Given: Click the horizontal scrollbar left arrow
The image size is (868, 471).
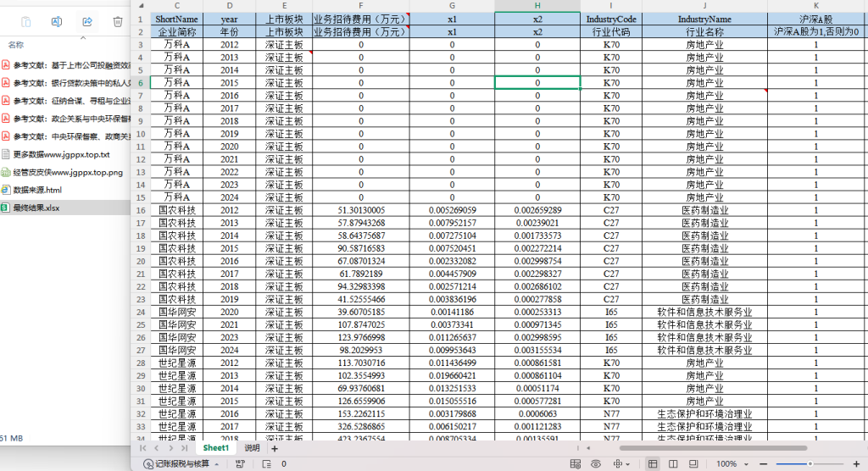Looking at the screenshot, I should tap(588, 448).
